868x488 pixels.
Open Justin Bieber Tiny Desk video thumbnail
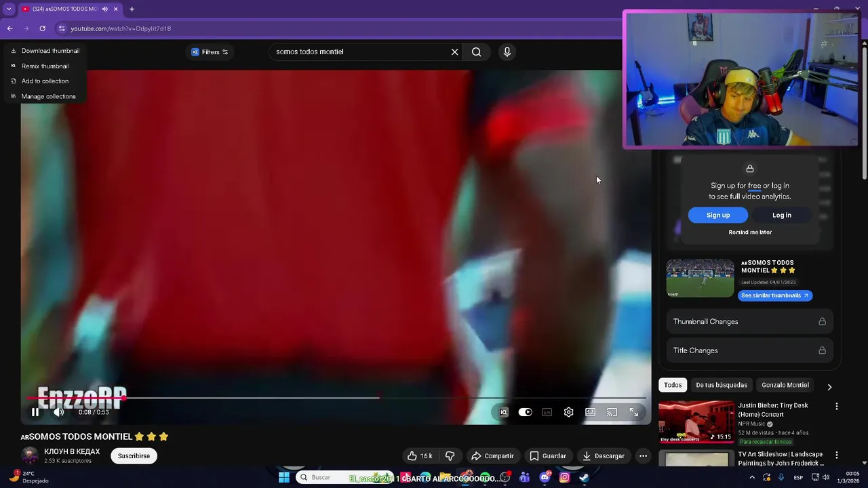[x=696, y=422]
